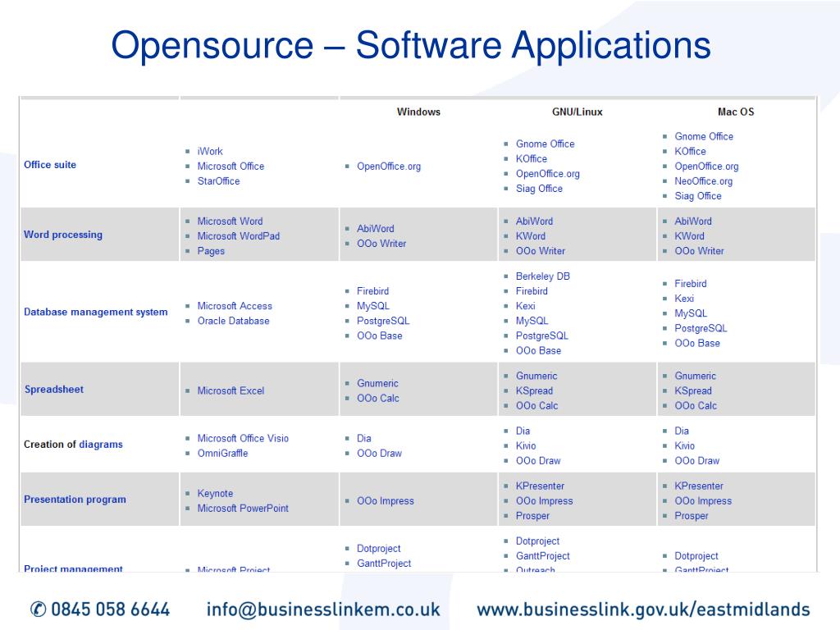Open KWord in the GNU/Linux column
840x630 pixels.
click(531, 236)
